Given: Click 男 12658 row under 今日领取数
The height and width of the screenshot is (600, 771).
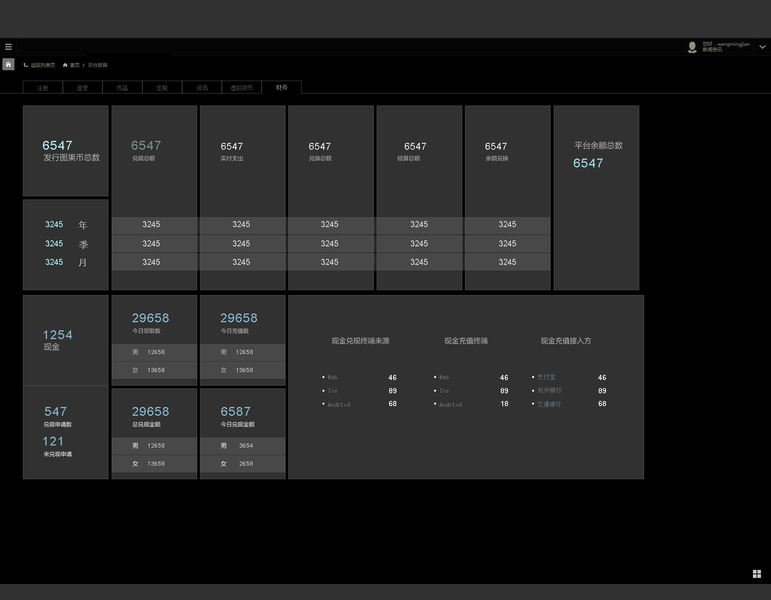Looking at the screenshot, I should coord(154,352).
